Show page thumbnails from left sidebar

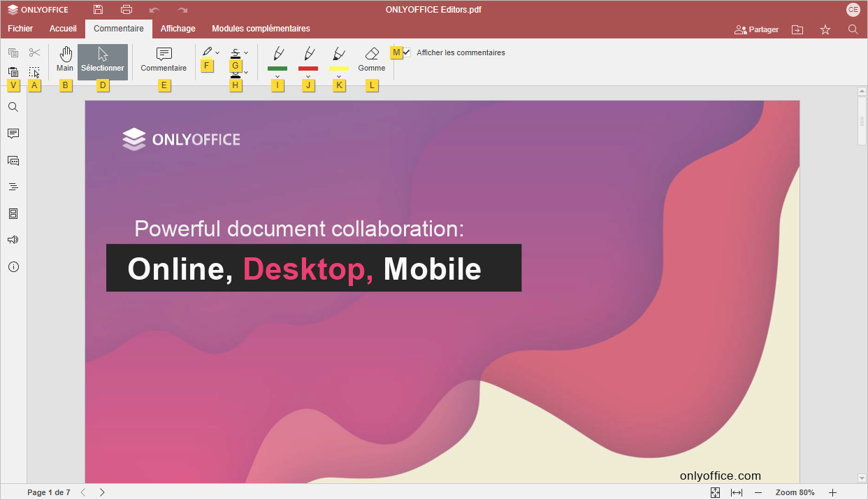tap(13, 213)
